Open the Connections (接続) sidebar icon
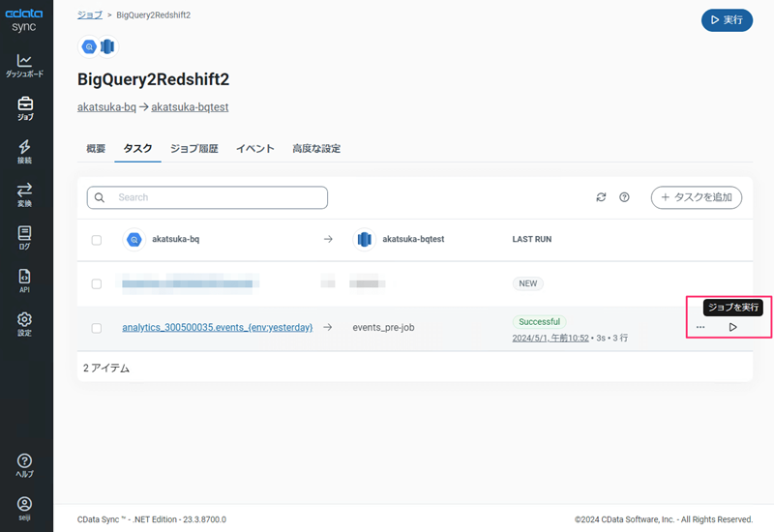This screenshot has width=774, height=532. [x=24, y=152]
